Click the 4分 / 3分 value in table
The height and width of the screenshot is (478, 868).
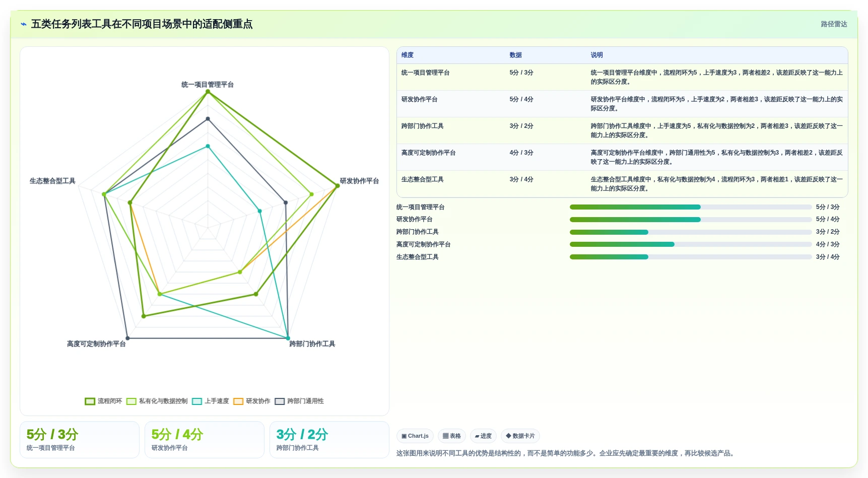[x=521, y=153]
